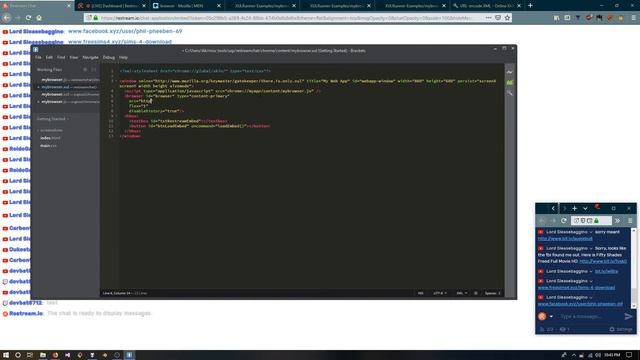Open the UTF-8 encoding dropdown in status bar

(x=440, y=293)
